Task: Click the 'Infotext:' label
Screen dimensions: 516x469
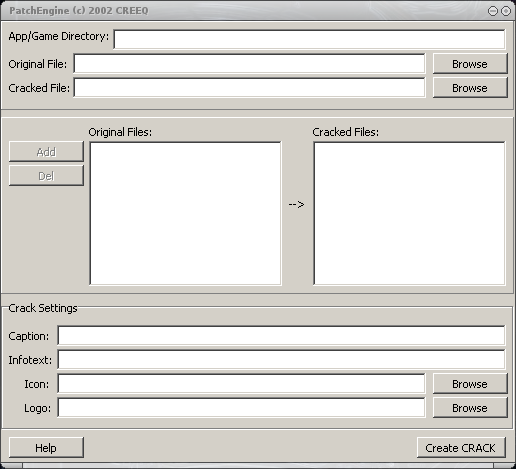Action: tap(30, 360)
